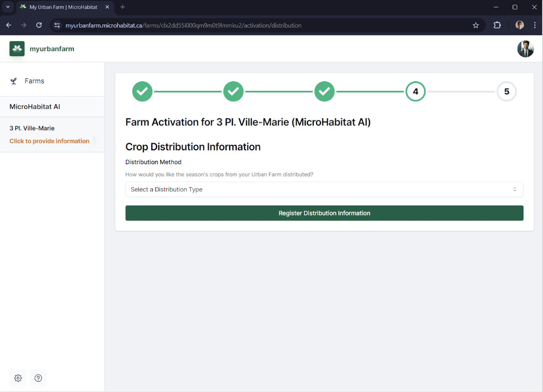Open the settings gear in sidebar
Image resolution: width=543 pixels, height=392 pixels.
click(18, 378)
